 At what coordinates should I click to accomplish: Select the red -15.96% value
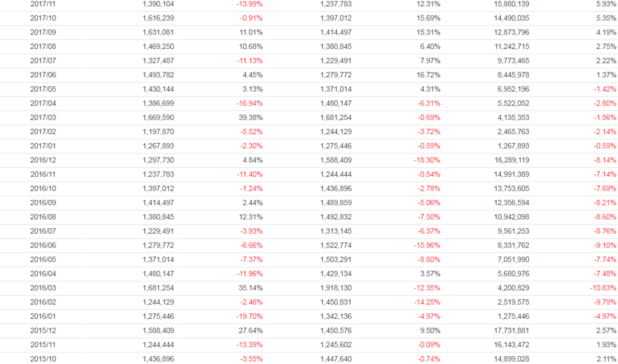[x=427, y=245]
